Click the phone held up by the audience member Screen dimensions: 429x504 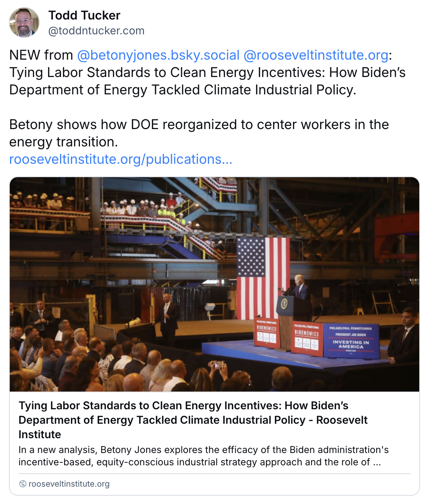(x=219, y=364)
